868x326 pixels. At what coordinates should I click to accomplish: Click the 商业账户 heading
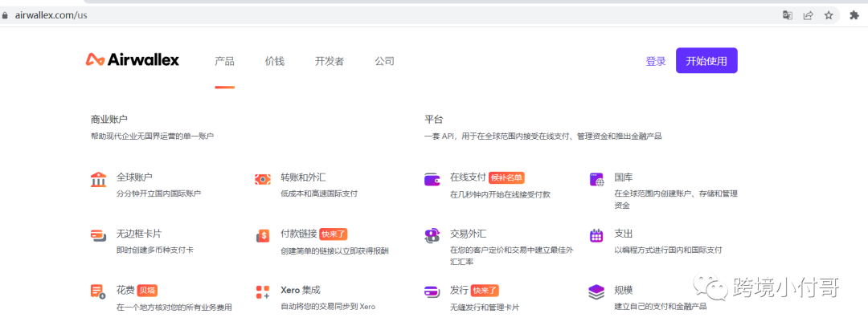pyautogui.click(x=109, y=119)
